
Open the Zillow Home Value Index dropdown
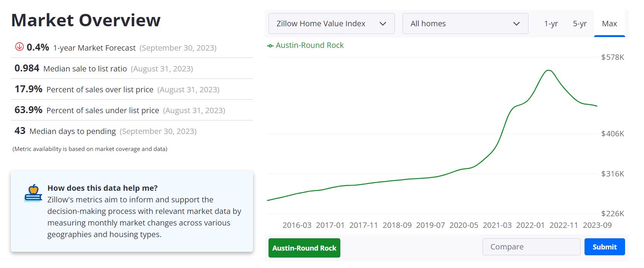click(331, 24)
